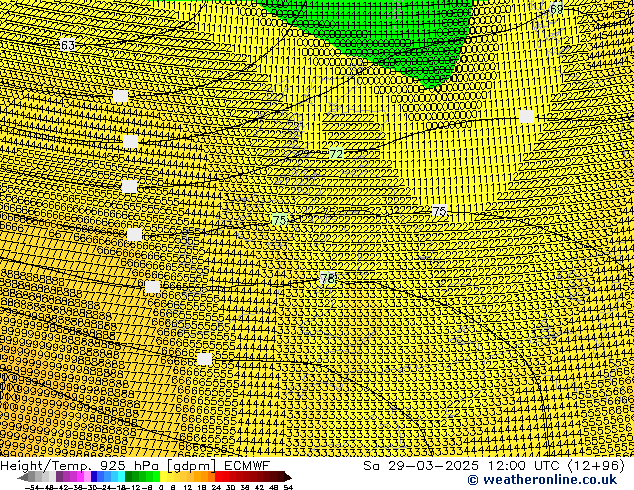
Task: Click the green-tinted 75 contour label
Action: pyautogui.click(x=279, y=220)
